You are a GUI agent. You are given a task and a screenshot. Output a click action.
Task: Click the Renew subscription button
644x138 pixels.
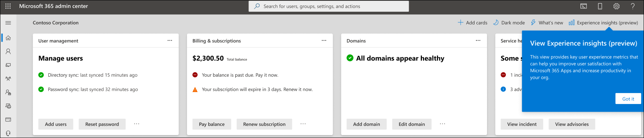(264, 124)
